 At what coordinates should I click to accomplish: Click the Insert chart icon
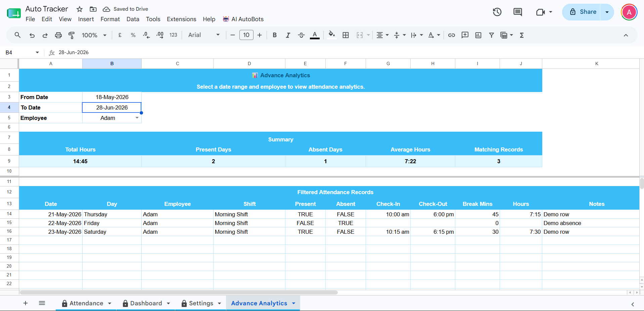coord(478,35)
